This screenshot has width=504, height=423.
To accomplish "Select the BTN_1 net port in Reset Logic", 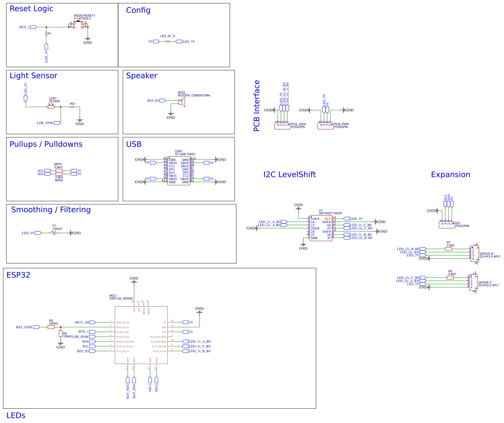I will 28,27.
